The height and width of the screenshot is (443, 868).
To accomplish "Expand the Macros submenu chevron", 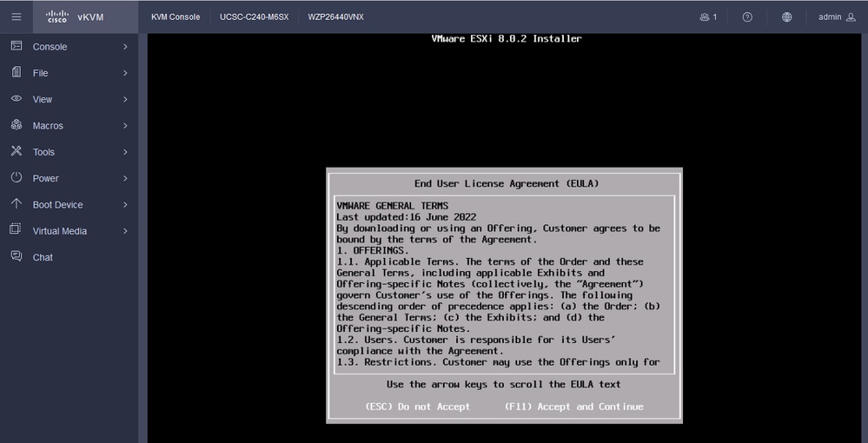I will [125, 126].
